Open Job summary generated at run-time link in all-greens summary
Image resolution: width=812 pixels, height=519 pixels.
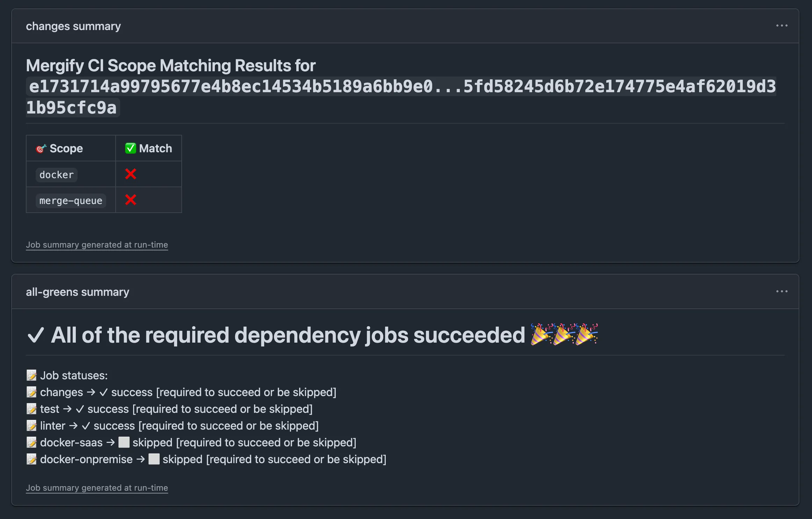coord(97,488)
